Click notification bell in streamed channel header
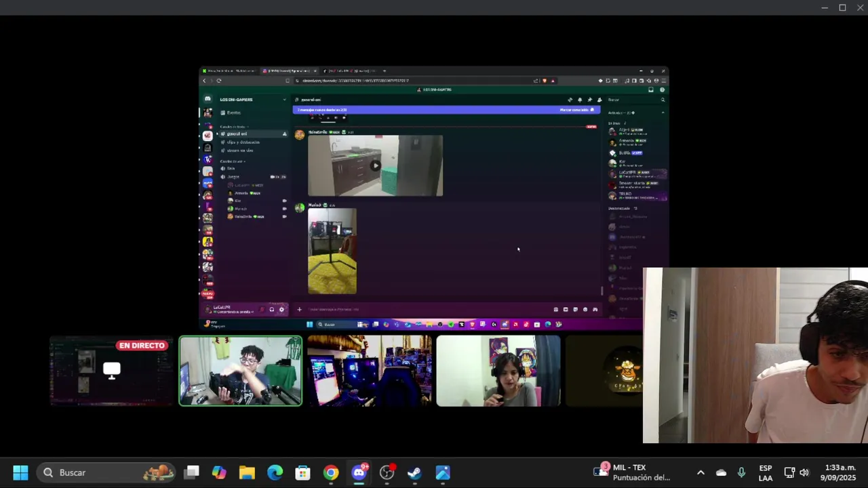The image size is (868, 488). coord(580,100)
